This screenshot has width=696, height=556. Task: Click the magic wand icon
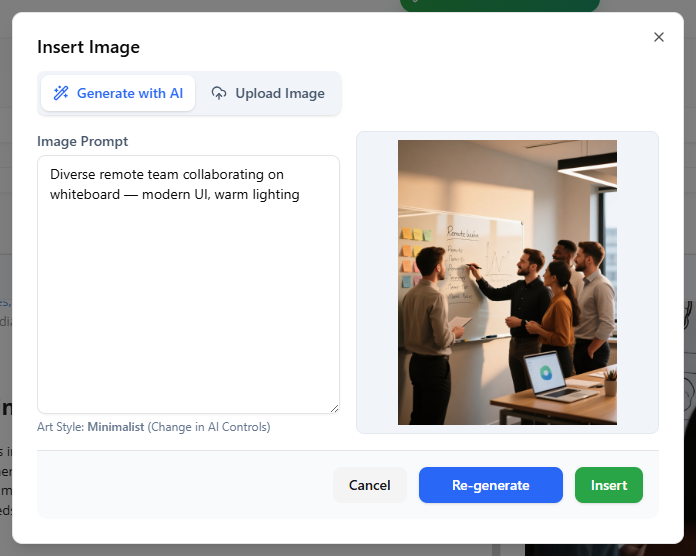click(x=61, y=93)
